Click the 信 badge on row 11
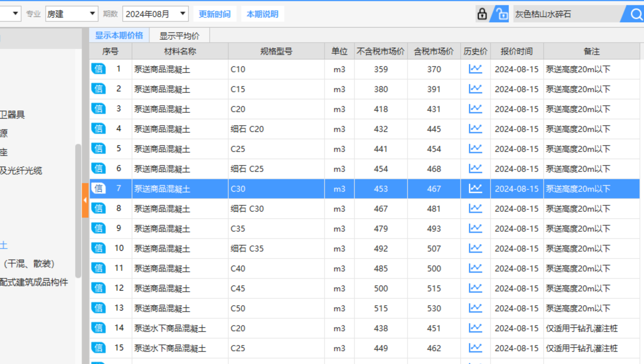The width and height of the screenshot is (644, 364). (99, 268)
